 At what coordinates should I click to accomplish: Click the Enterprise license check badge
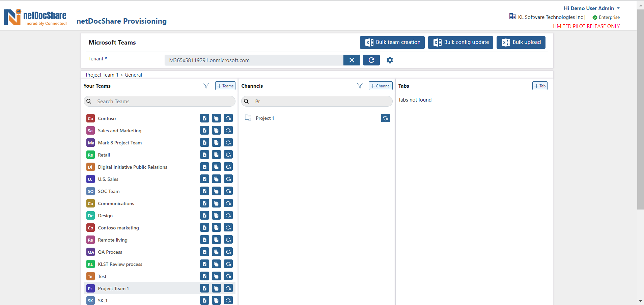(x=595, y=18)
